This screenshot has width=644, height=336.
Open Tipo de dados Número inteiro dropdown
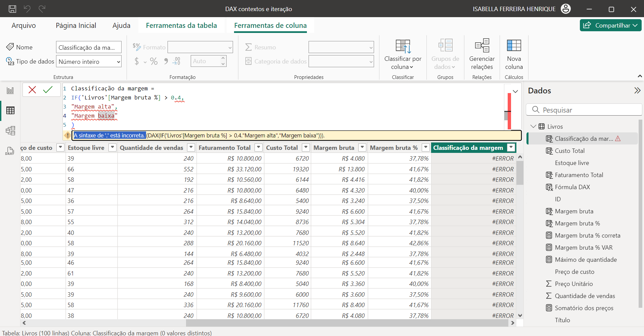[89, 61]
